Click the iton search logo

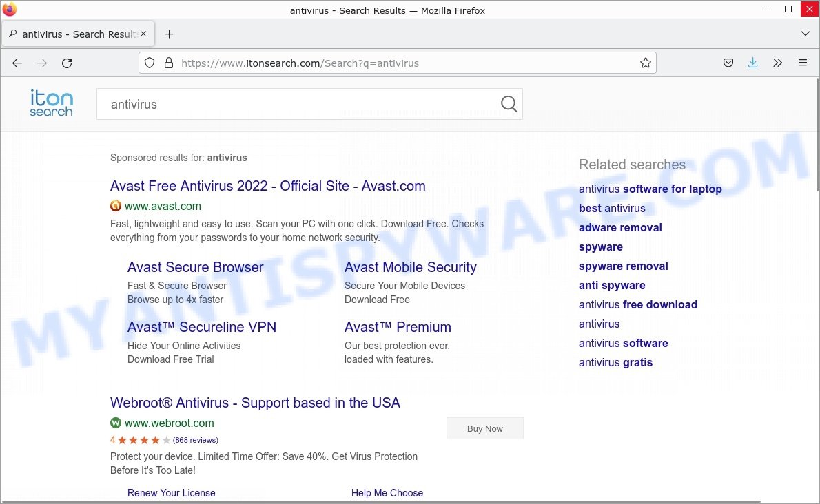[51, 103]
